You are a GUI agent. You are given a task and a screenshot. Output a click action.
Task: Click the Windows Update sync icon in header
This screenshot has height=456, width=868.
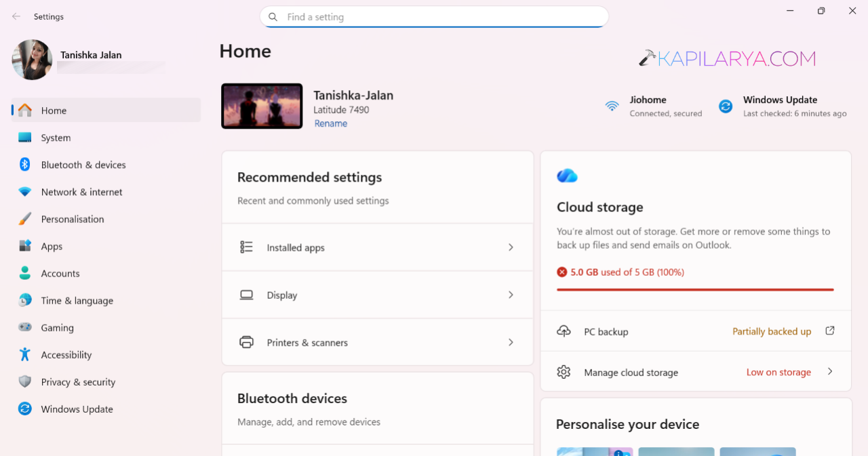(x=726, y=106)
